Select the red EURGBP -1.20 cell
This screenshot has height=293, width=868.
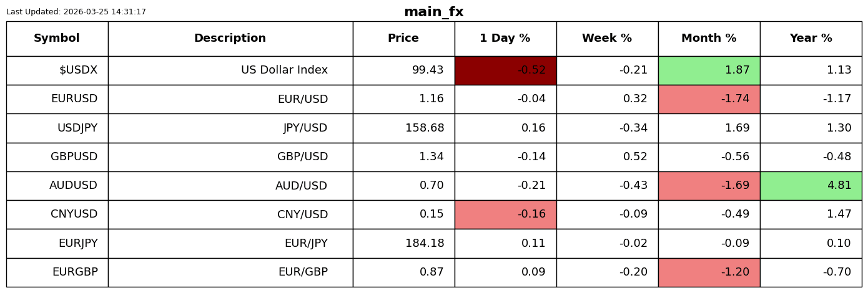(x=709, y=272)
